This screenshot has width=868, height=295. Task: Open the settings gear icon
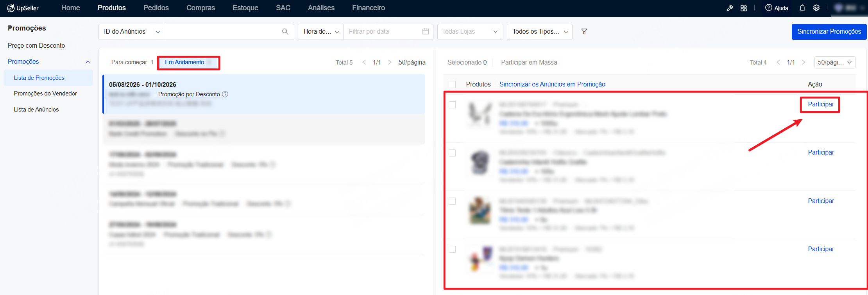point(816,8)
